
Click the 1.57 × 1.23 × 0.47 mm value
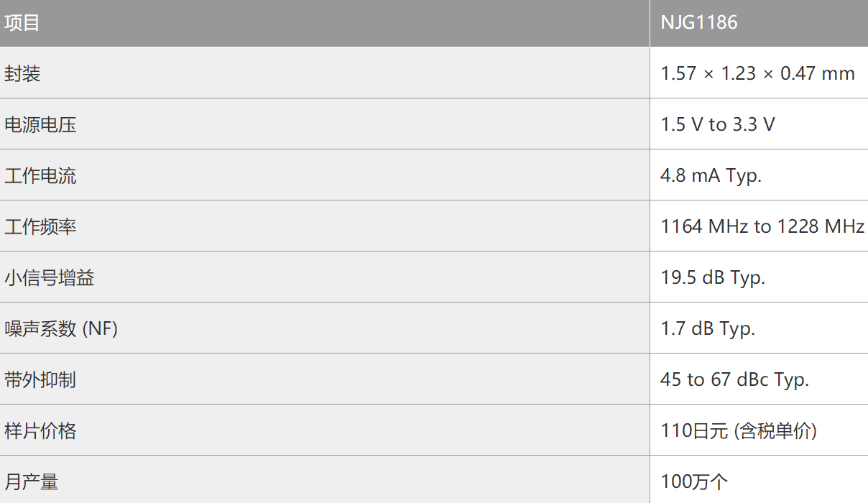[x=757, y=73]
